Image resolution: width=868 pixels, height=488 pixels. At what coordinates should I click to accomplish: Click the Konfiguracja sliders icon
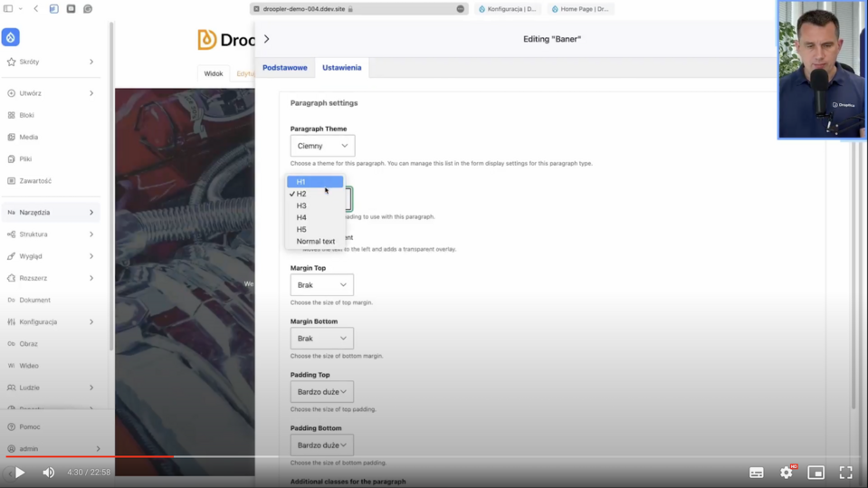click(11, 321)
